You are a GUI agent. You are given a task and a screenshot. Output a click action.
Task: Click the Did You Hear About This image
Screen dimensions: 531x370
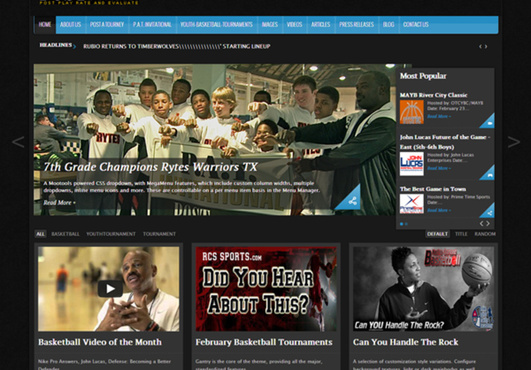coord(266,289)
